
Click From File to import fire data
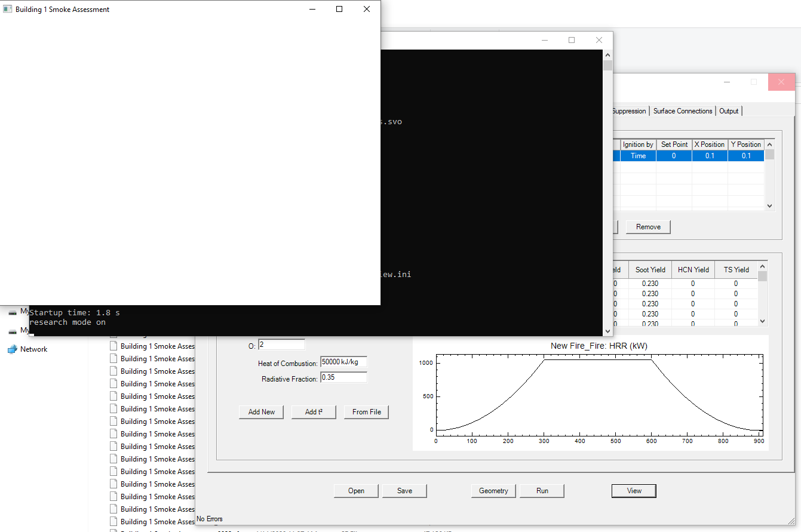click(x=366, y=411)
